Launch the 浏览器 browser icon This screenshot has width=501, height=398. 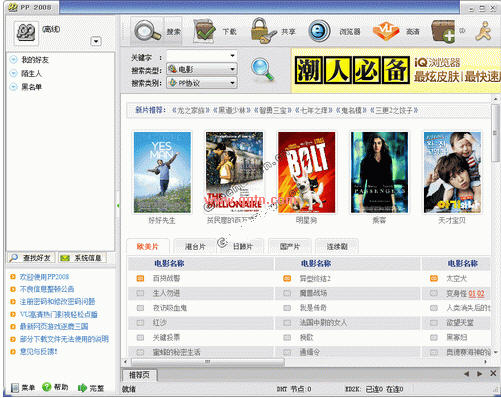(319, 31)
